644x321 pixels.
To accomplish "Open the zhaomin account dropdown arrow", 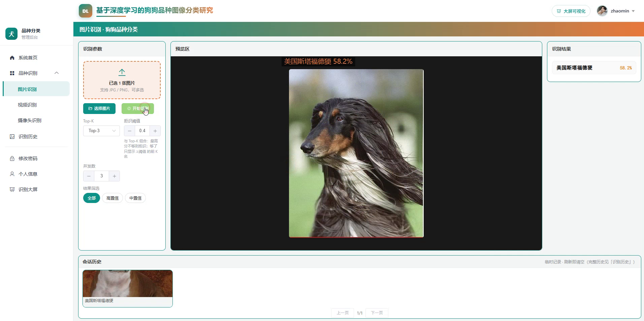I will (x=633, y=11).
